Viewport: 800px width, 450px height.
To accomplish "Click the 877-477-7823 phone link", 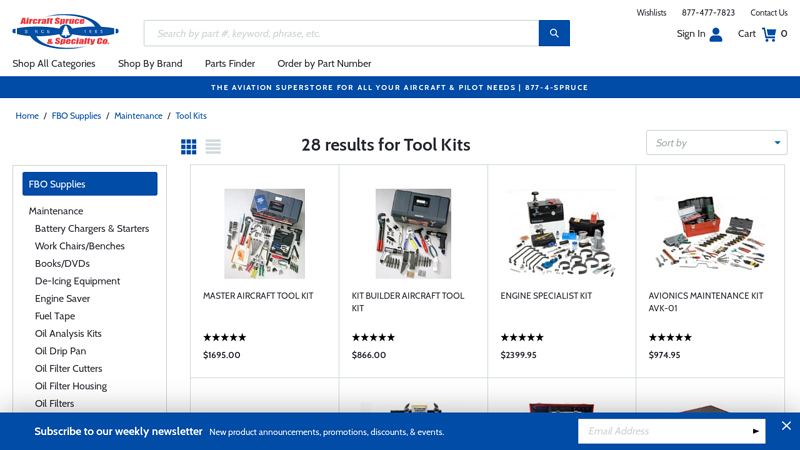I will pos(708,13).
